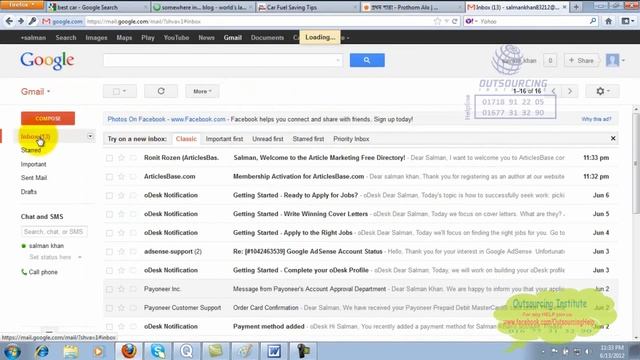This screenshot has height=360, width=640.
Task: Refresh the Gmail inbox list
Action: (161, 91)
